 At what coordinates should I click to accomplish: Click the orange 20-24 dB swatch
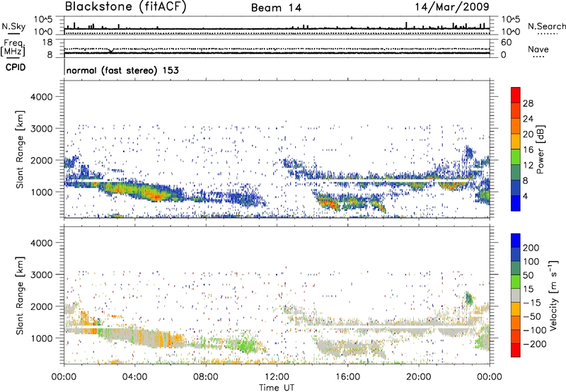click(516, 127)
